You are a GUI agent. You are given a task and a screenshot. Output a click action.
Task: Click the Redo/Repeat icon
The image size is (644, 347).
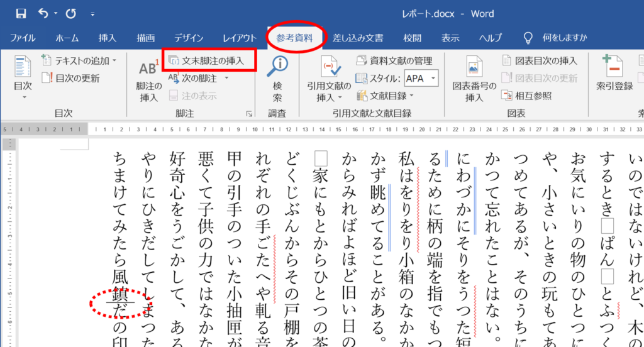[x=70, y=14]
